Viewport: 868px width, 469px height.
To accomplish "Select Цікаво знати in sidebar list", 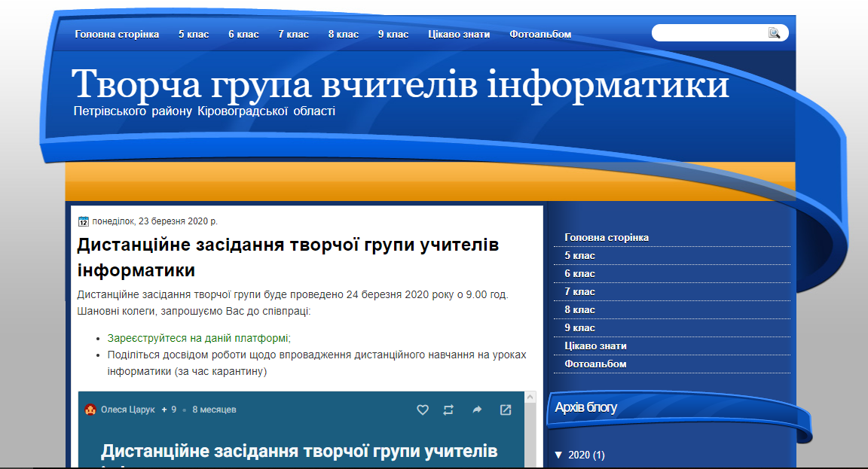I will (596, 346).
